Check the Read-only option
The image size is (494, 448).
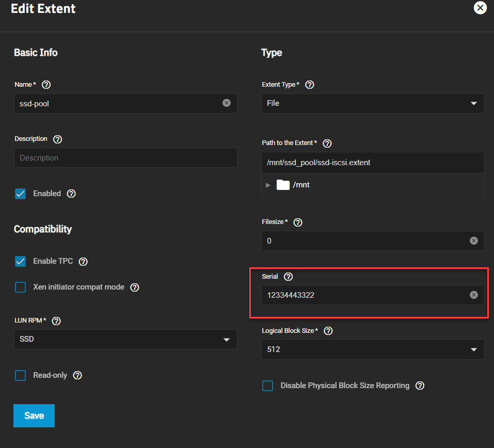coord(21,375)
